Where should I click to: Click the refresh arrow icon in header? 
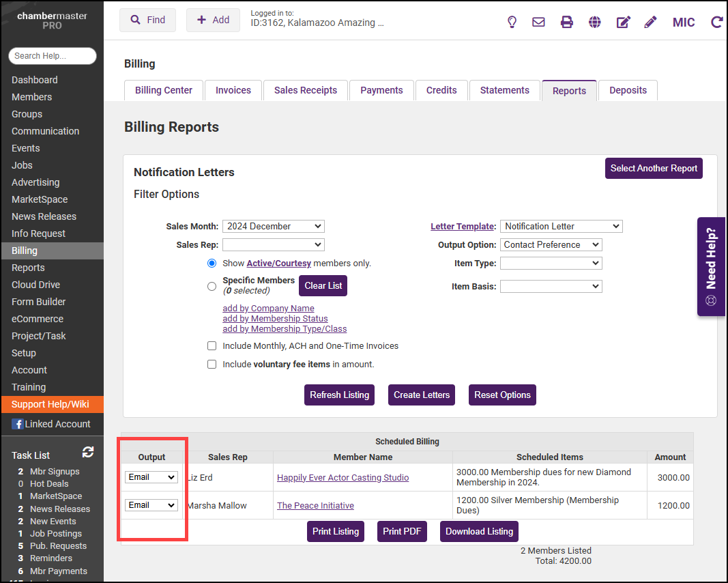pyautogui.click(x=716, y=22)
